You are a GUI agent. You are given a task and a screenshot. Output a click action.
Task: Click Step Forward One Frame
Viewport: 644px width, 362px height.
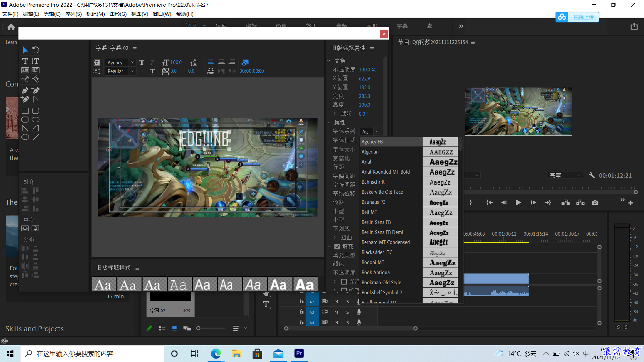(x=533, y=202)
